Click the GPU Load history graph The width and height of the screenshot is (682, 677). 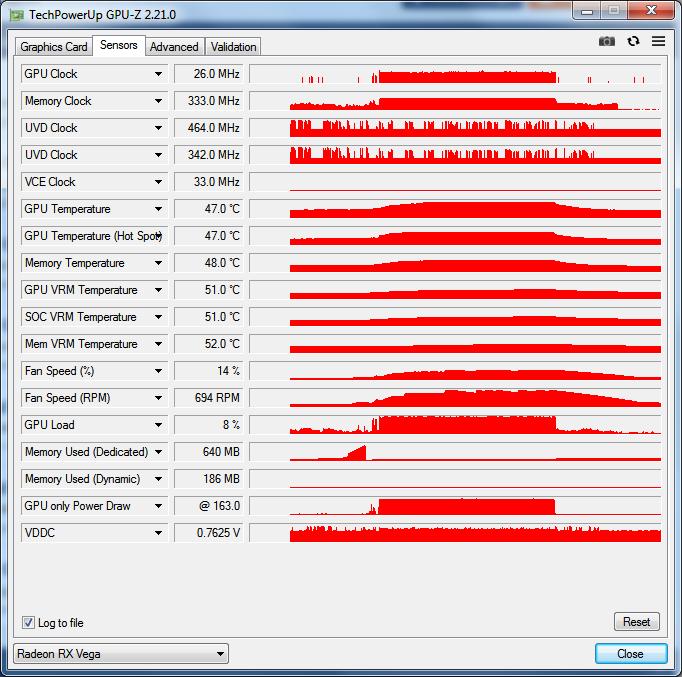(x=455, y=425)
